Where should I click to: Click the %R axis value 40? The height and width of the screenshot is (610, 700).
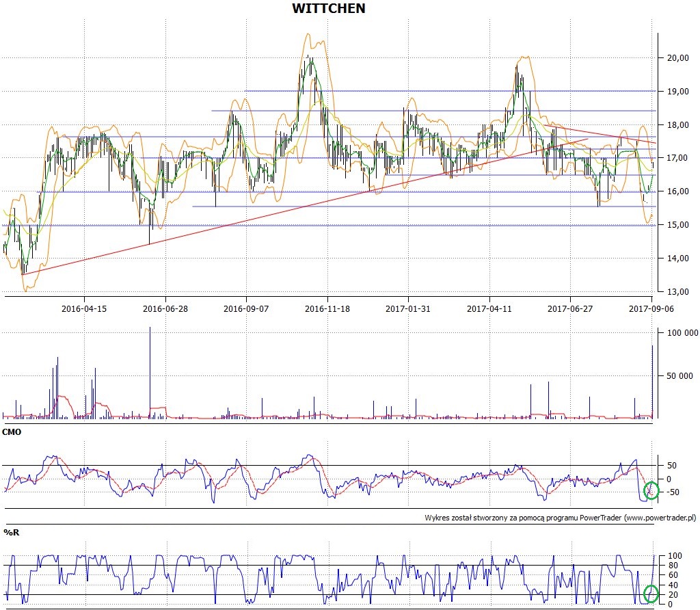[x=673, y=585]
